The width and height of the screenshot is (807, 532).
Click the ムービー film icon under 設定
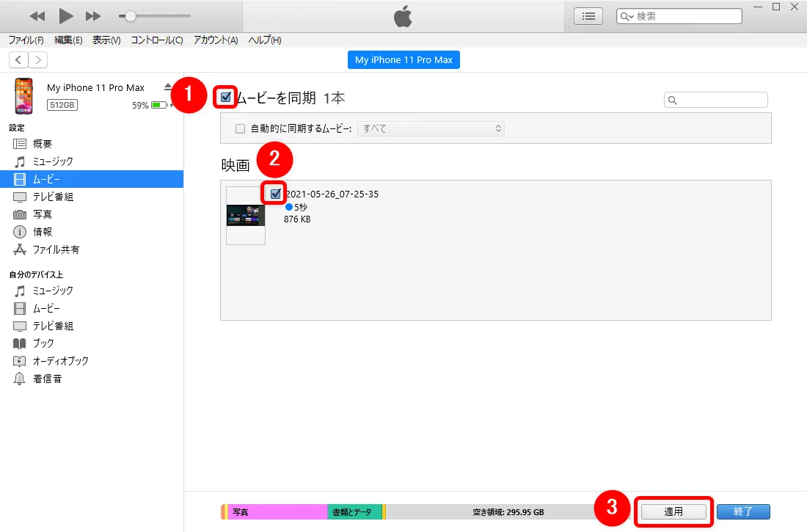click(20, 179)
